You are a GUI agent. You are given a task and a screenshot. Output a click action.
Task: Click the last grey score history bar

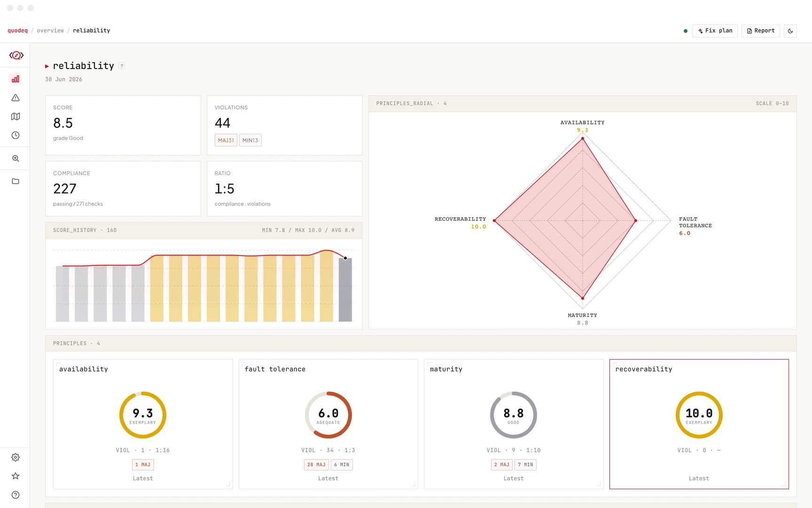pos(345,290)
